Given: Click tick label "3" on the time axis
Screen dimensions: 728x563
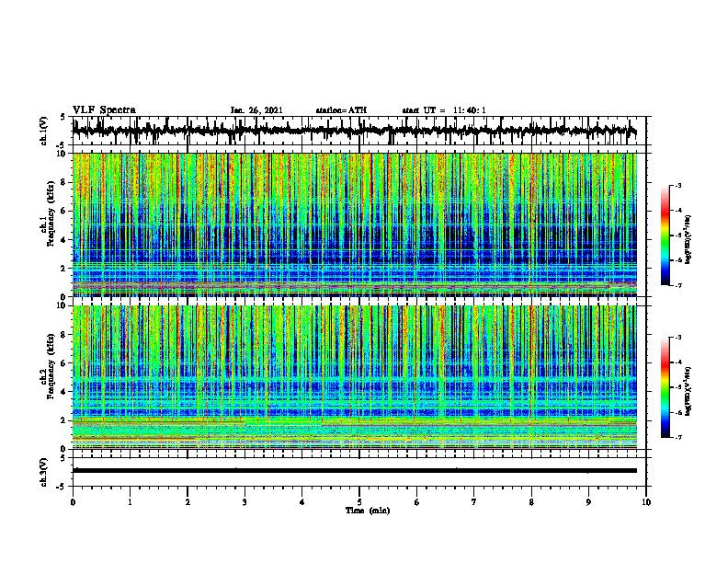Looking at the screenshot, I should (x=245, y=502).
